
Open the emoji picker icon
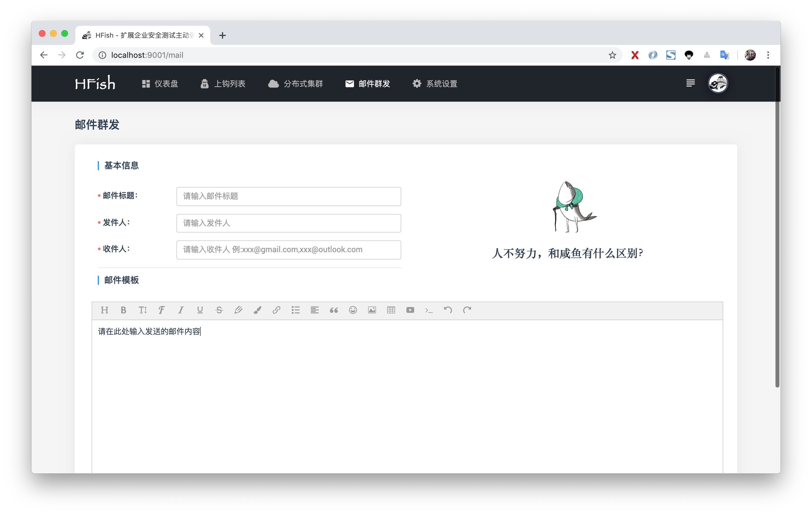tap(353, 310)
